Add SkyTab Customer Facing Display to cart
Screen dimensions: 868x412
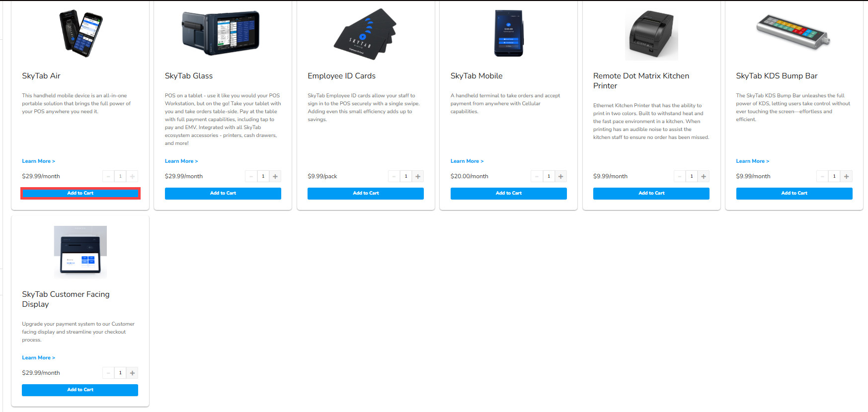pos(80,390)
